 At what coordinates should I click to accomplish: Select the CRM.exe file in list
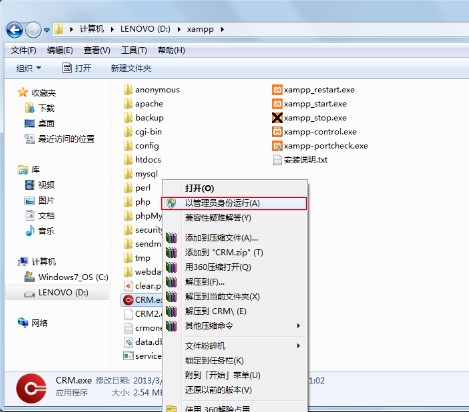(x=142, y=300)
